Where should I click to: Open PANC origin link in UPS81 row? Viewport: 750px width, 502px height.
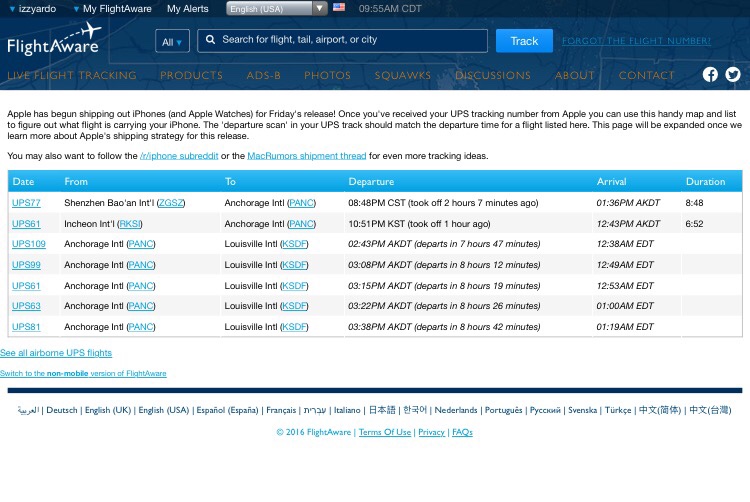pyautogui.click(x=141, y=327)
